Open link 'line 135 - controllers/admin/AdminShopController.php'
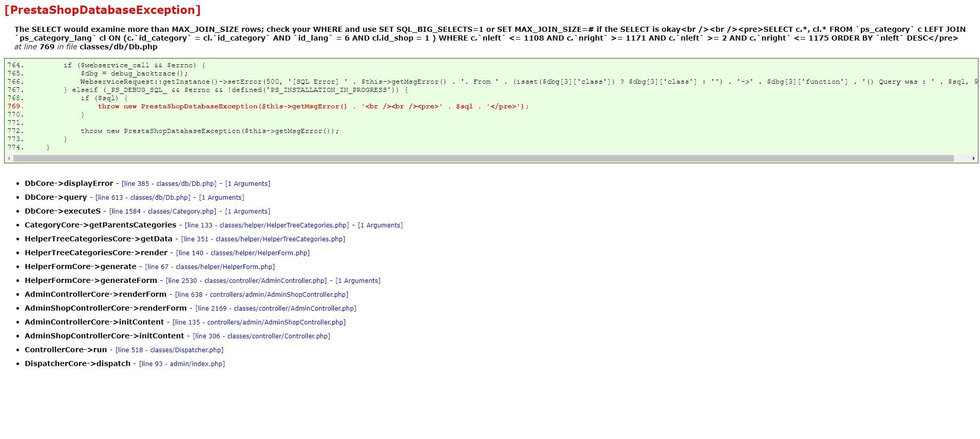The image size is (980, 439). (x=259, y=322)
